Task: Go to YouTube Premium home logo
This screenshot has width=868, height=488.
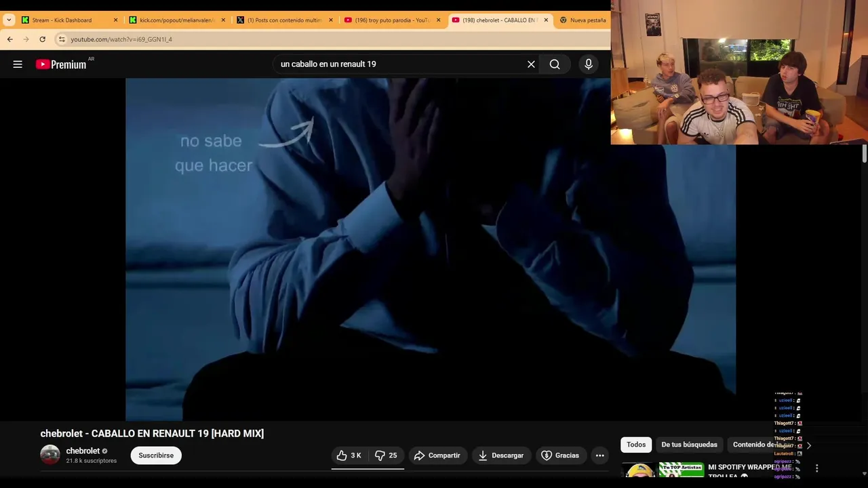Action: point(62,64)
